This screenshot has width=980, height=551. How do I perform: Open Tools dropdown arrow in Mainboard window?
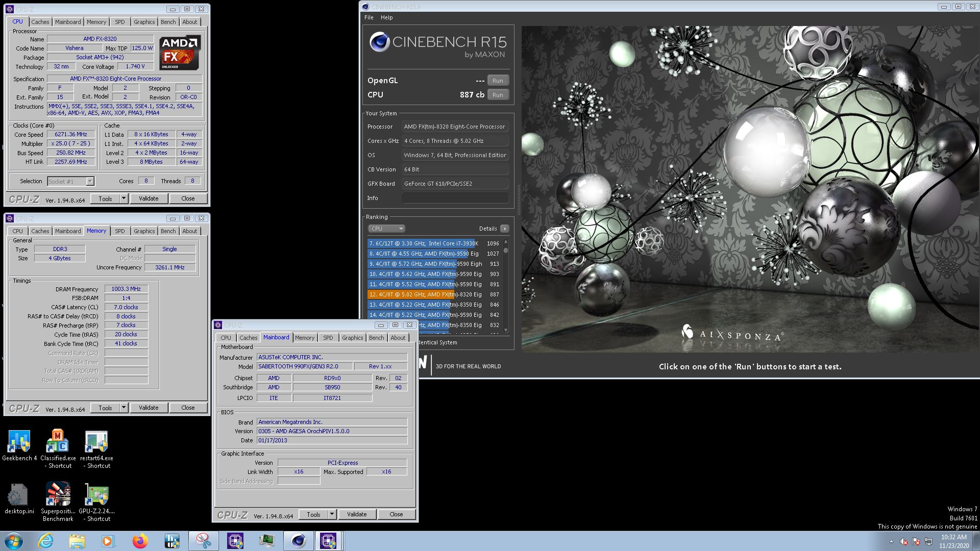[x=332, y=514]
